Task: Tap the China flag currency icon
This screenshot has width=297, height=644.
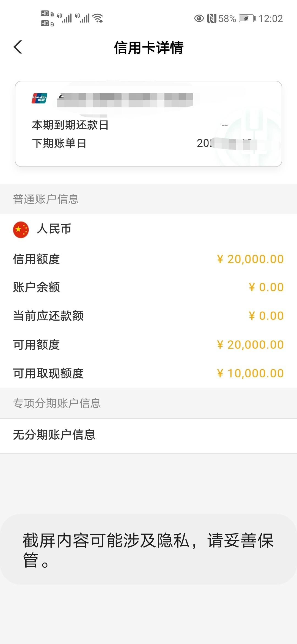Action: pos(21,230)
